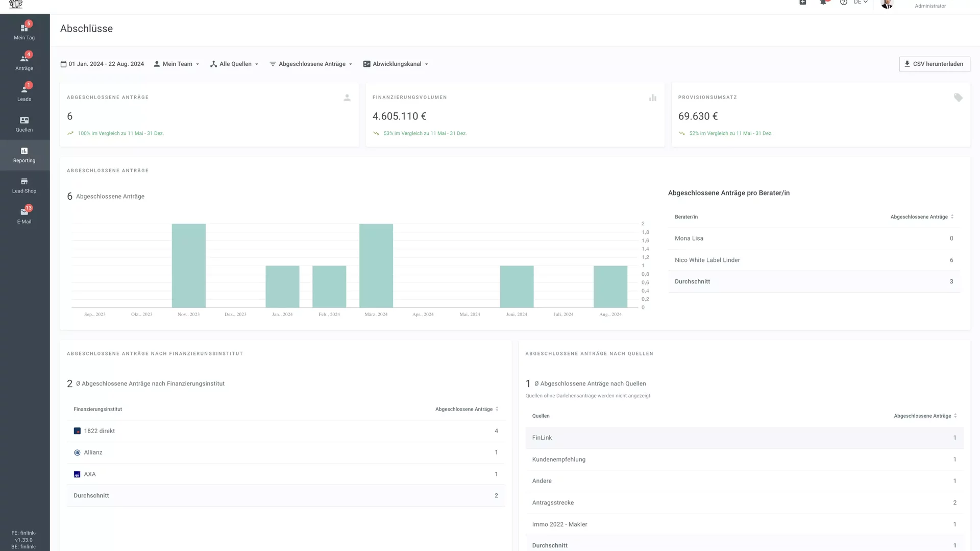Switch to the Reporting section
Image resolution: width=980 pixels, height=551 pixels.
(x=24, y=155)
